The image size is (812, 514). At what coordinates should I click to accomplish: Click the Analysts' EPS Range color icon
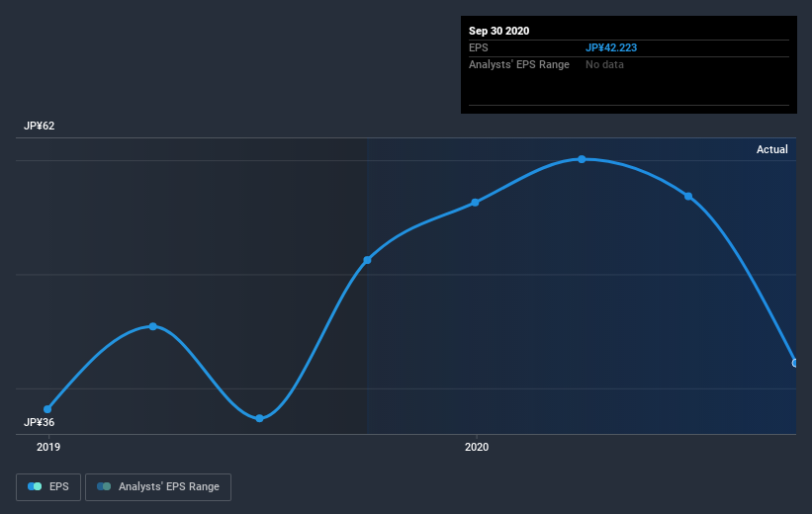(104, 486)
